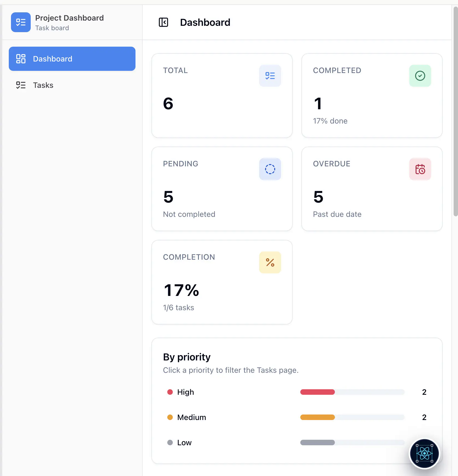Click the Completion percent icon

[270, 262]
